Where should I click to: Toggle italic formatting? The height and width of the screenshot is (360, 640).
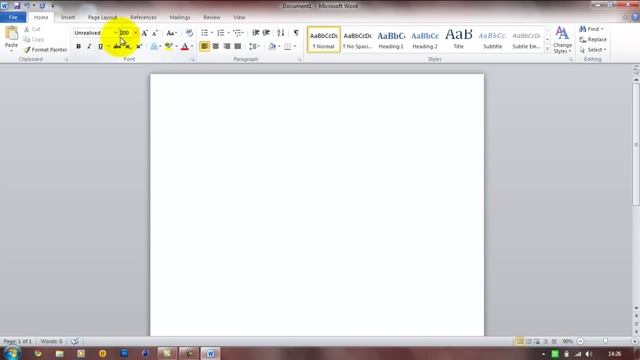coord(89,47)
